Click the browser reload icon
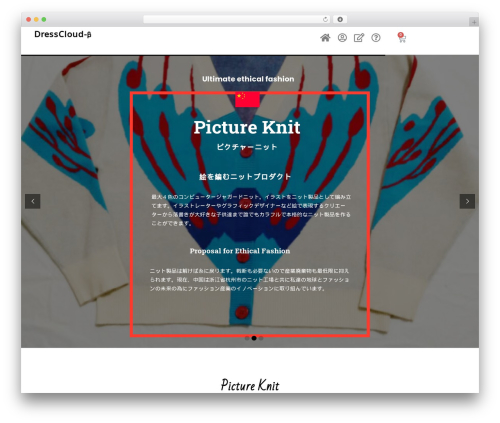 tap(325, 19)
